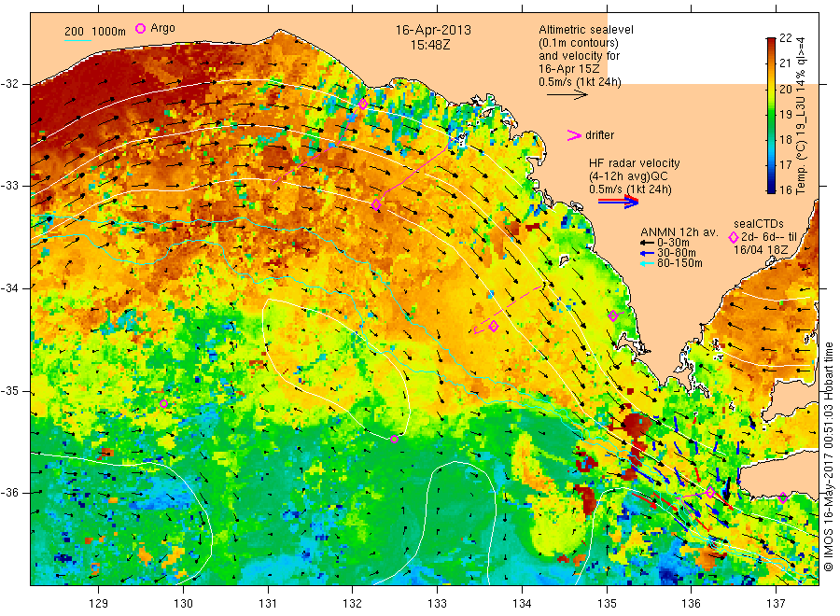Click the 135 longitude axis label

[x=607, y=604]
